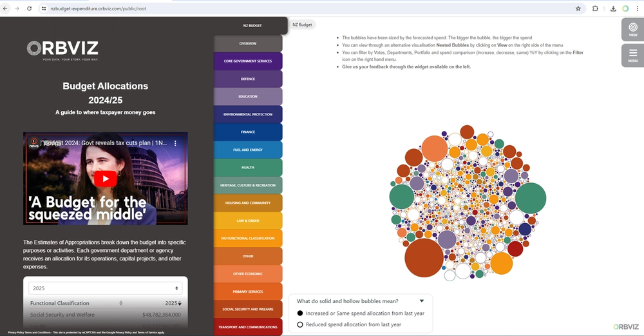This screenshot has height=336, width=644.
Task: Open the 2025 year dropdown
Action: (105, 288)
